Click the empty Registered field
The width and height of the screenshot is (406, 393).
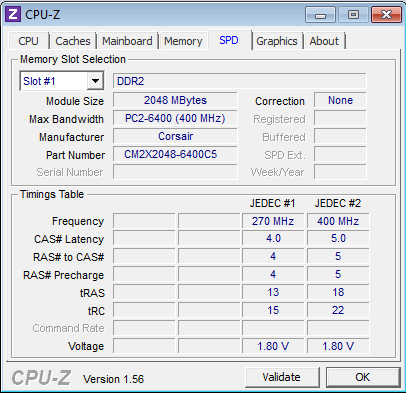click(x=340, y=118)
